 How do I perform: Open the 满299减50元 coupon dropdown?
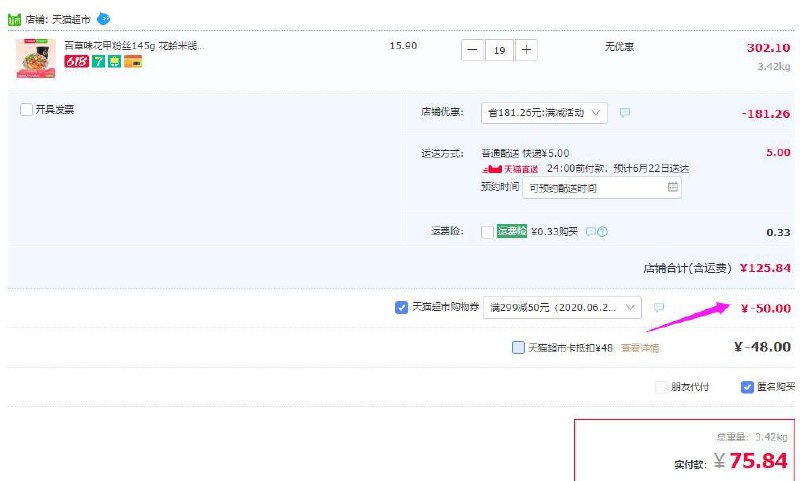point(562,308)
